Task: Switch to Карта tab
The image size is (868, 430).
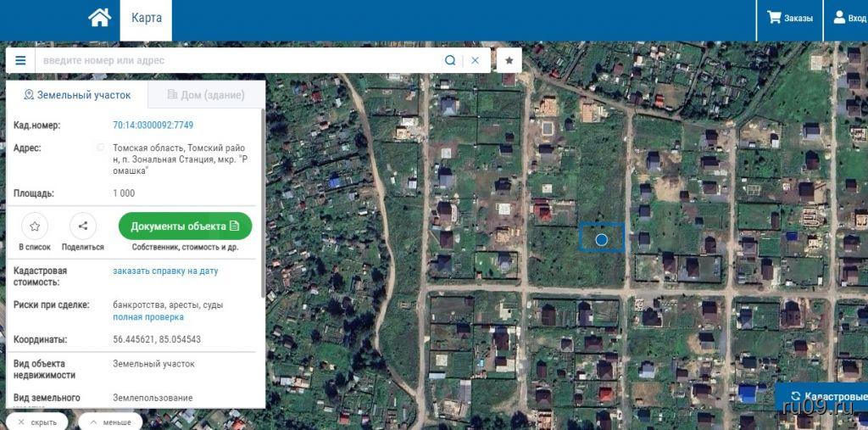Action: tap(146, 19)
